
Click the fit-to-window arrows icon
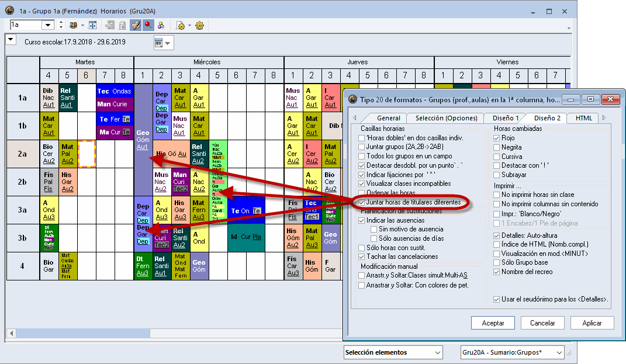click(x=92, y=25)
